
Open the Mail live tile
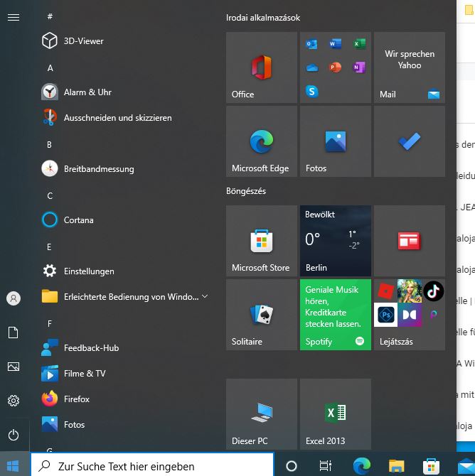pos(410,67)
